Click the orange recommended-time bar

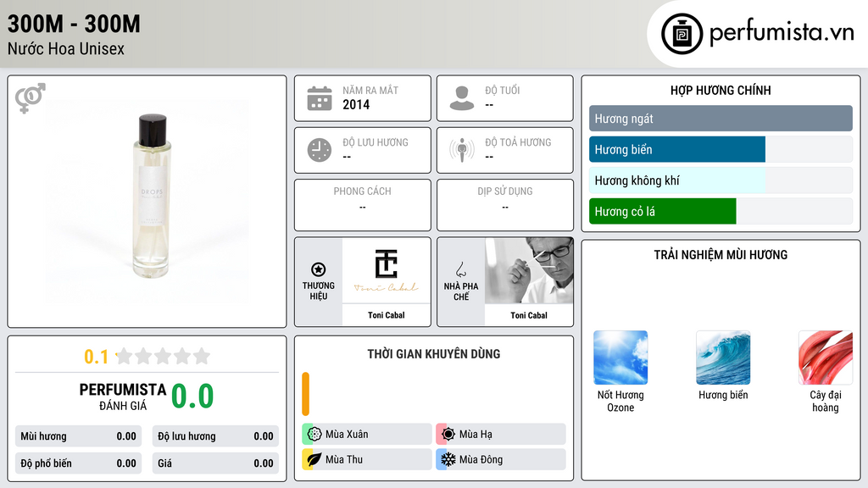(305, 394)
